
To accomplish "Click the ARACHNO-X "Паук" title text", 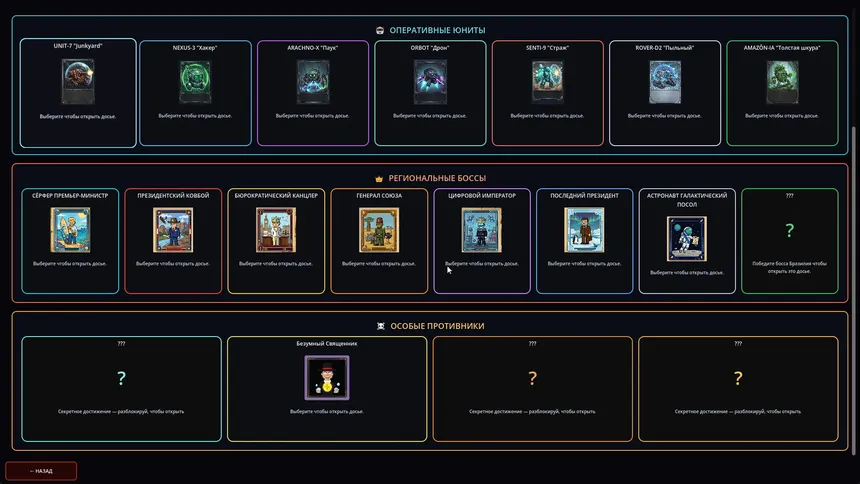I will [x=313, y=48].
